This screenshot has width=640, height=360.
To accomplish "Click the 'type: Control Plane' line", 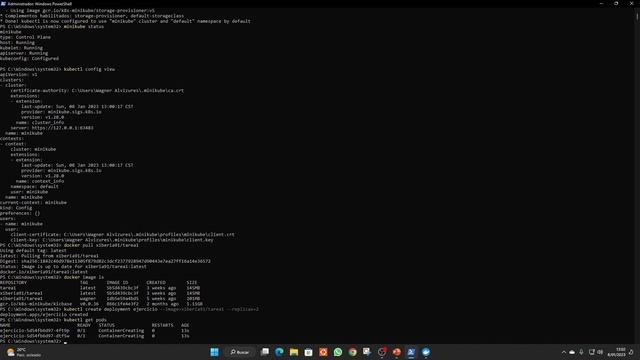I will (25, 37).
